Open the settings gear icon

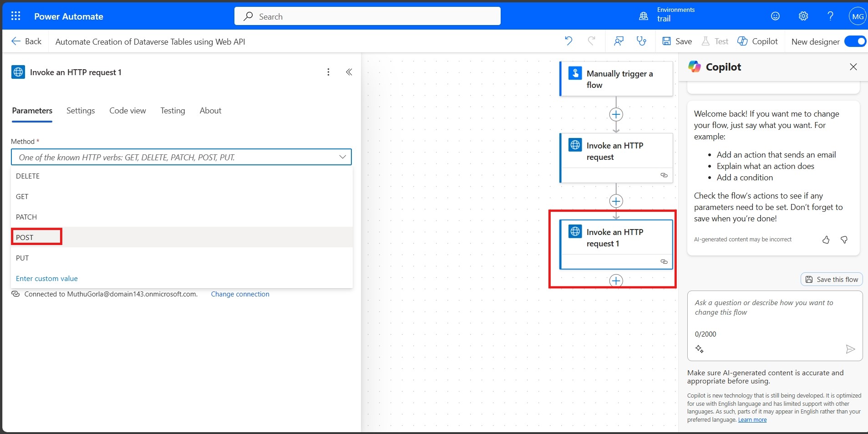tap(803, 16)
